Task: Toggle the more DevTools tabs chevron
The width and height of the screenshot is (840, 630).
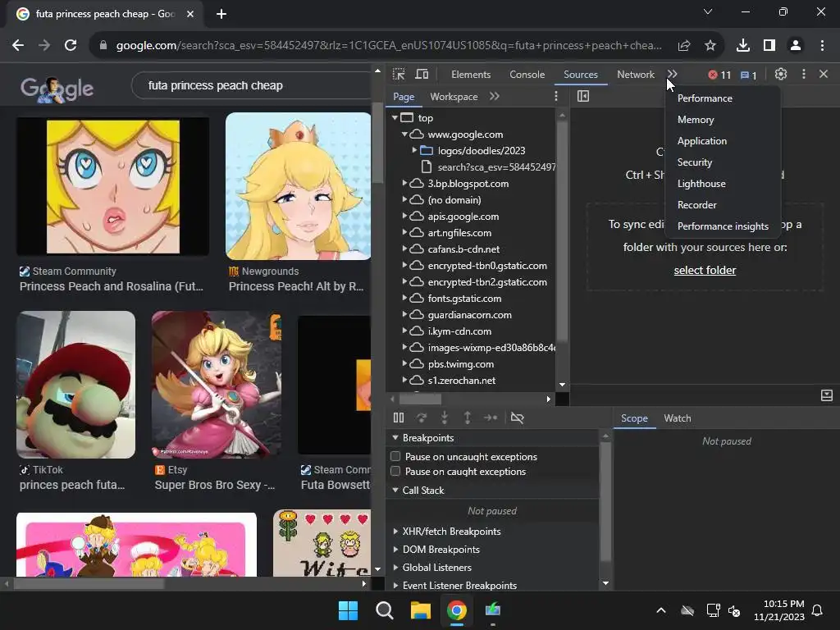Action: [673, 74]
